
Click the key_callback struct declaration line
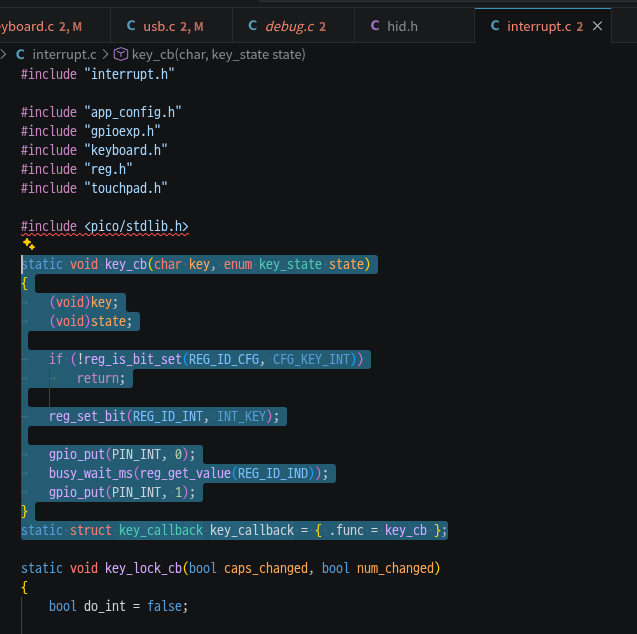(x=234, y=530)
